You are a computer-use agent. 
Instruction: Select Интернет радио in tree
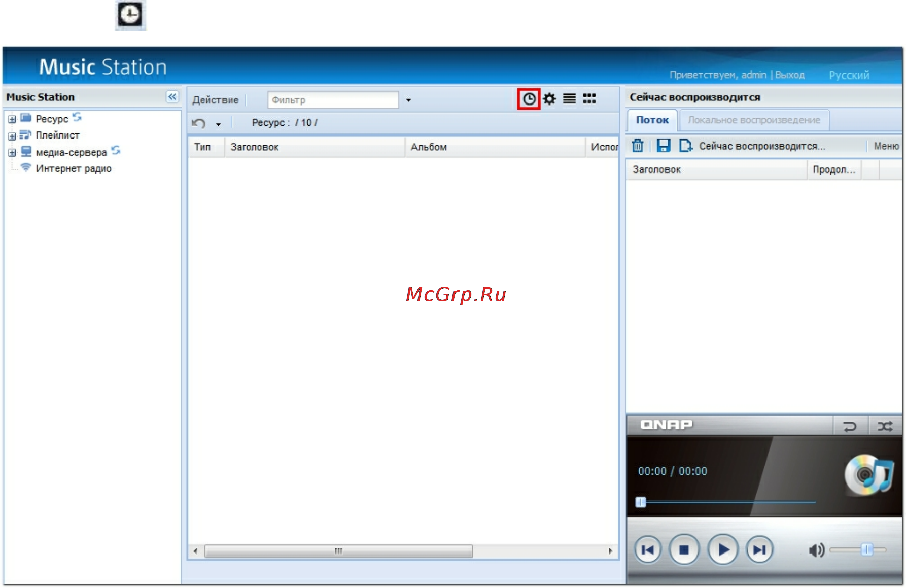[74, 168]
